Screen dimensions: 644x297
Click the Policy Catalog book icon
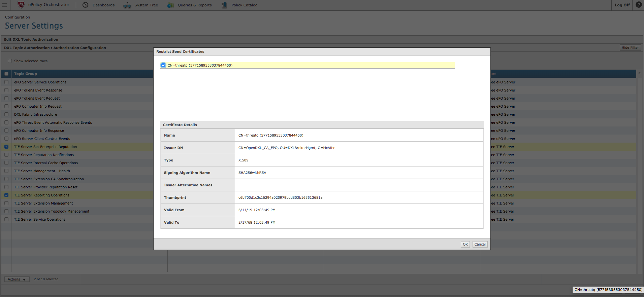pos(224,5)
